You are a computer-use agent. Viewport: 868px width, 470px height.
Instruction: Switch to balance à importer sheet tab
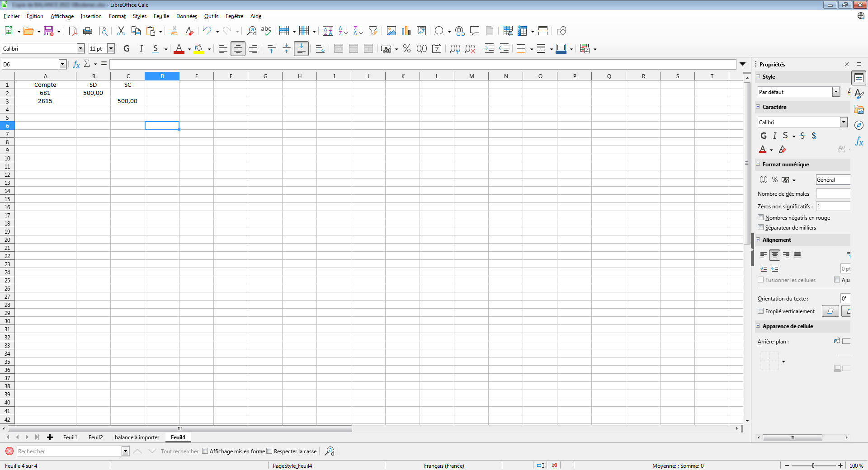[137, 437]
